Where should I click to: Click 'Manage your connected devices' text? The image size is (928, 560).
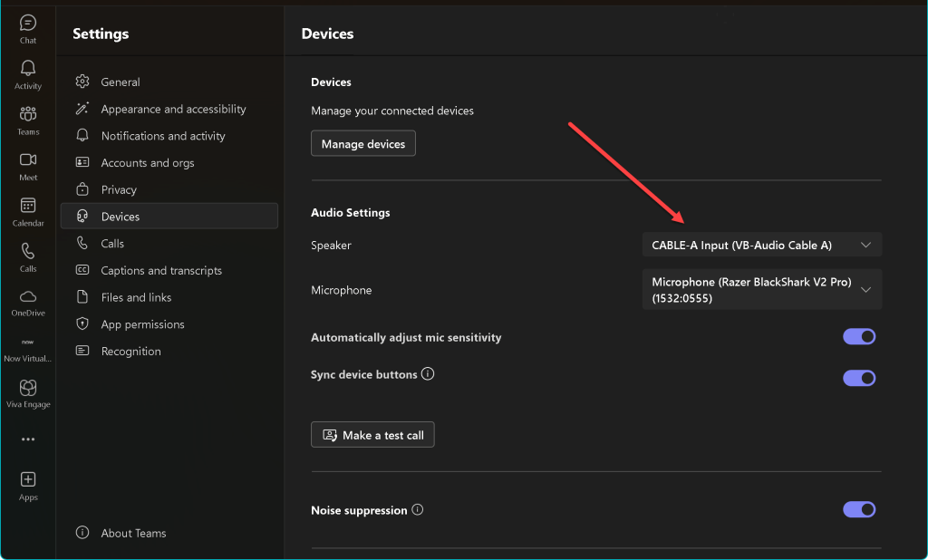(392, 111)
